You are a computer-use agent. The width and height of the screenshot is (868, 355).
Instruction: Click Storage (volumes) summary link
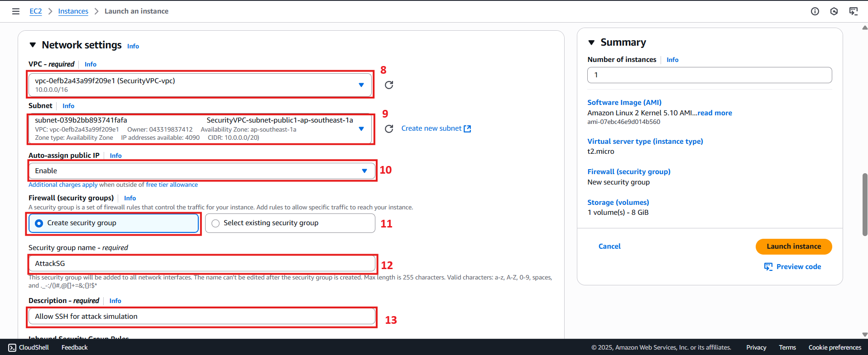click(x=618, y=203)
